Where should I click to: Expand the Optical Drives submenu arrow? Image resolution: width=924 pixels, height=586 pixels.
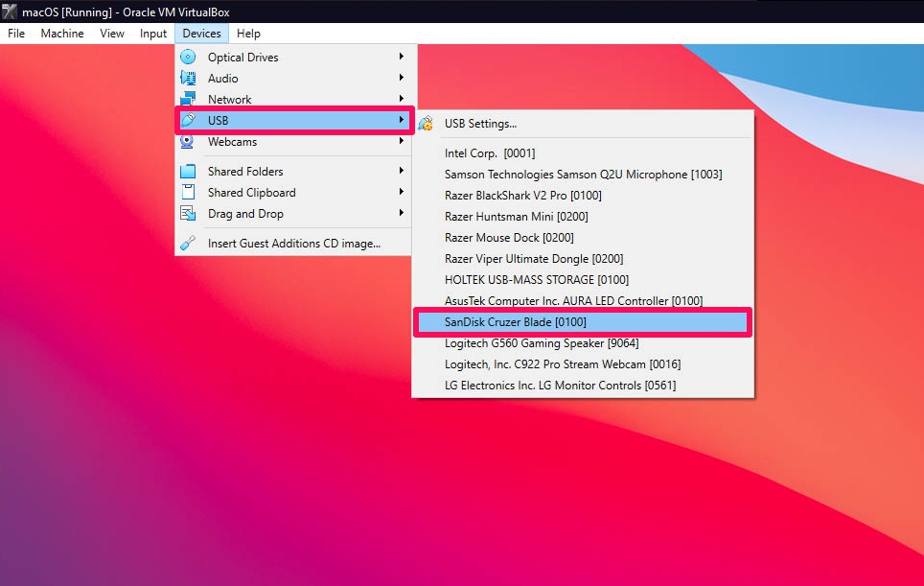[x=402, y=57]
